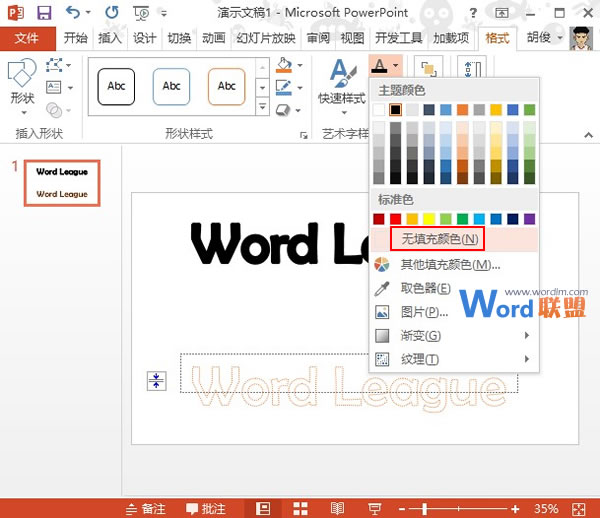
Task: Choose No Fill (无填充颜色) option
Action: pos(454,239)
